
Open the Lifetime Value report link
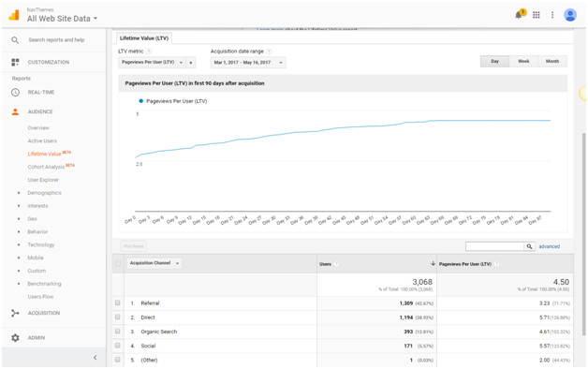tap(44, 154)
